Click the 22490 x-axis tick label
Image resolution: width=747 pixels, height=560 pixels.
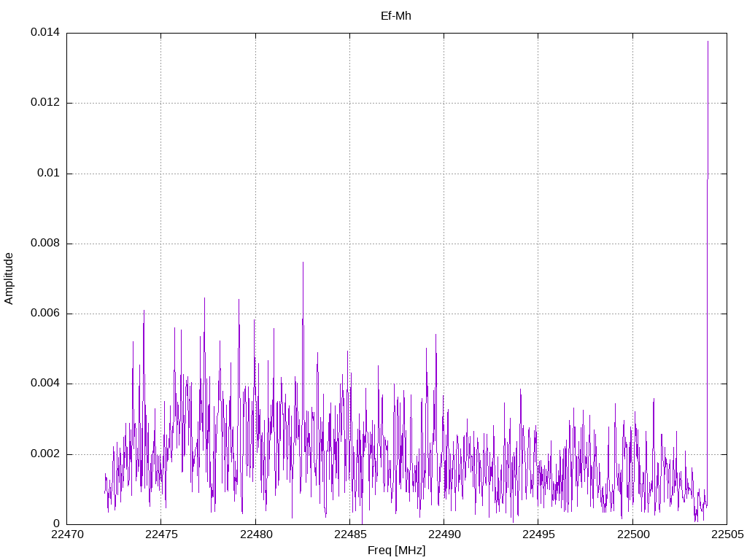coord(444,535)
